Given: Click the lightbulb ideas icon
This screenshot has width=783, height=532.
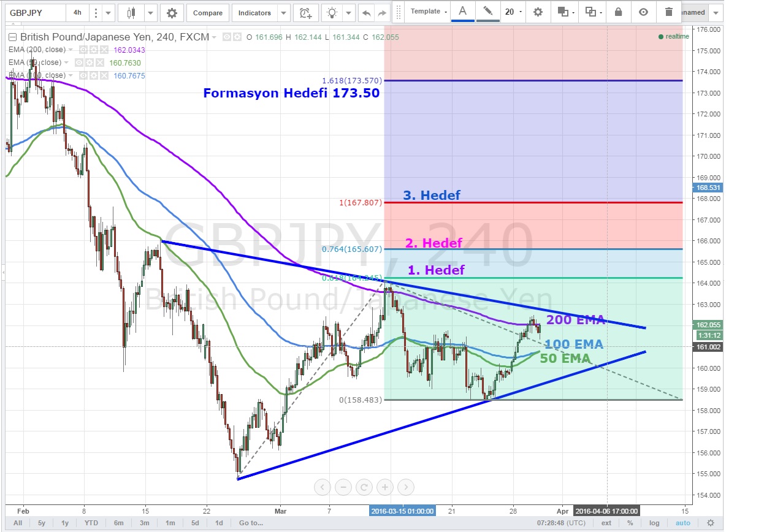Looking at the screenshot, I should [x=332, y=13].
